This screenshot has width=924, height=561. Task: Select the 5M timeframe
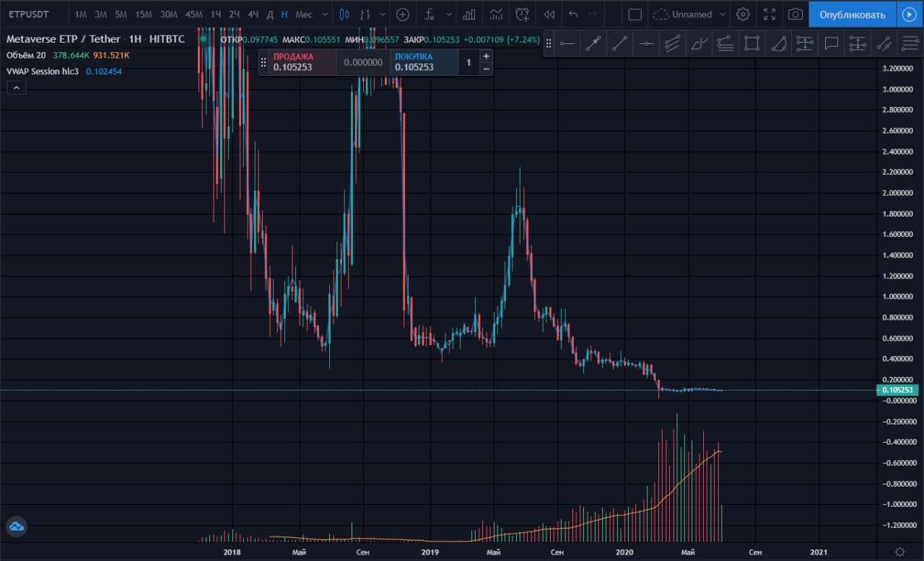point(121,14)
